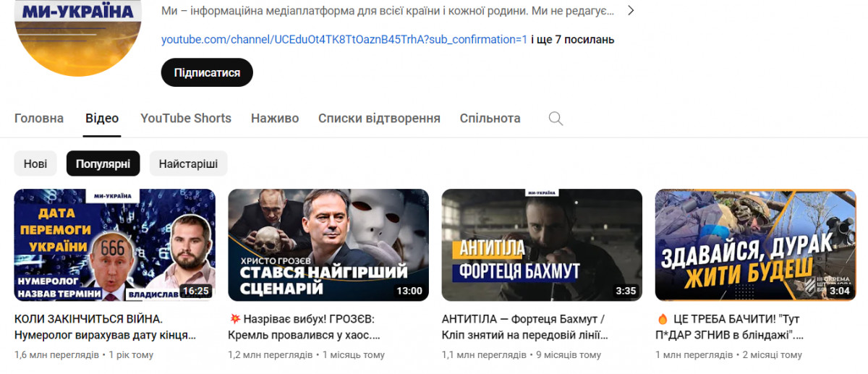Switch to the Головна tab
868x374 pixels.
coord(39,119)
